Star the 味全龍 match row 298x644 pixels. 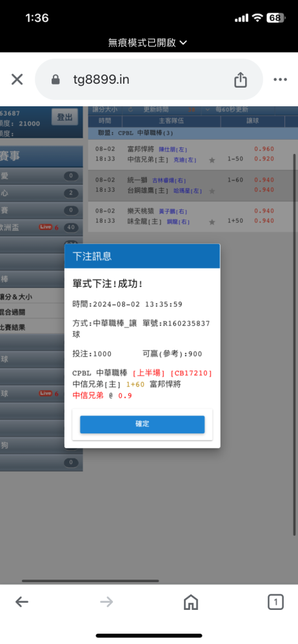pos(212,222)
